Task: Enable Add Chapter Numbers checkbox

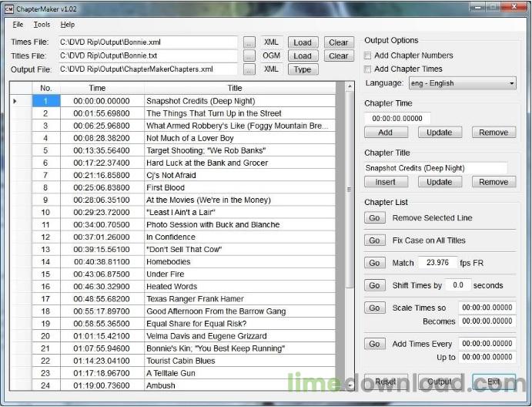Action: (x=367, y=55)
